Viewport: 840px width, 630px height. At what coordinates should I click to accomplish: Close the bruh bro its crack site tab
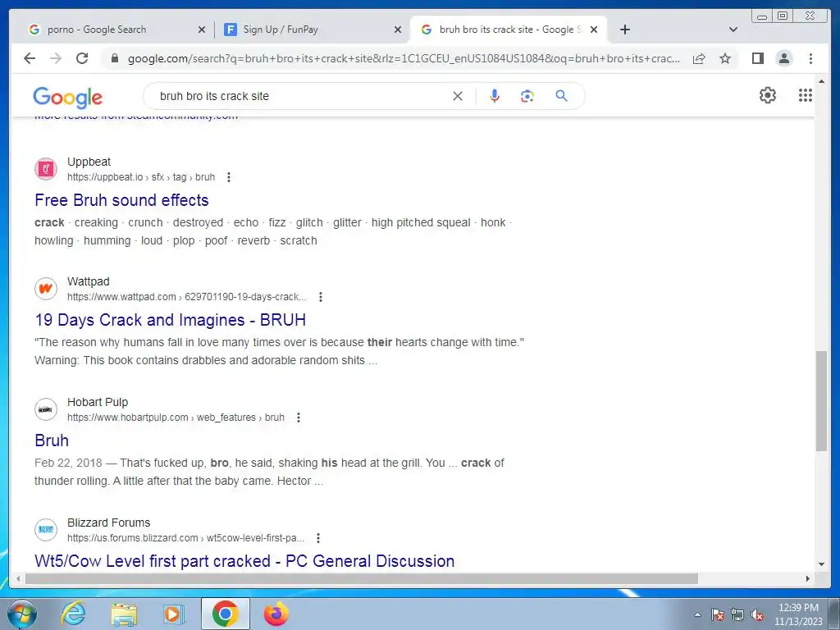[x=594, y=30]
